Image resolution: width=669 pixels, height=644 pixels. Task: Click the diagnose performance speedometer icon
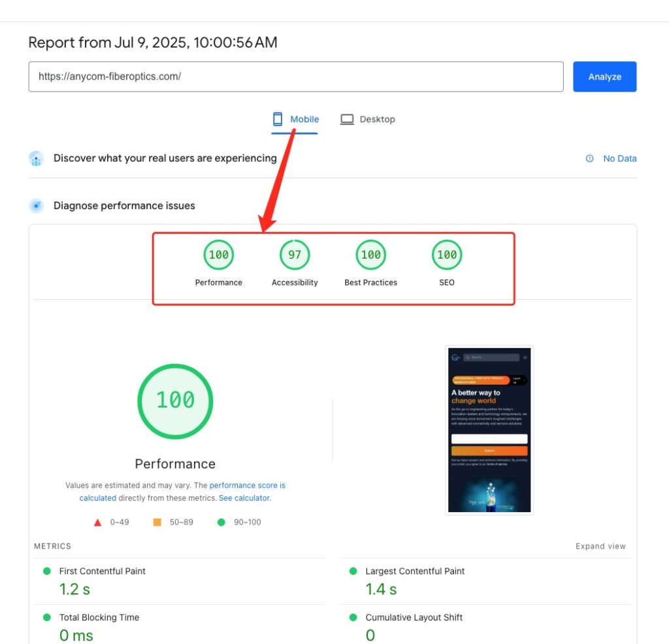(36, 206)
